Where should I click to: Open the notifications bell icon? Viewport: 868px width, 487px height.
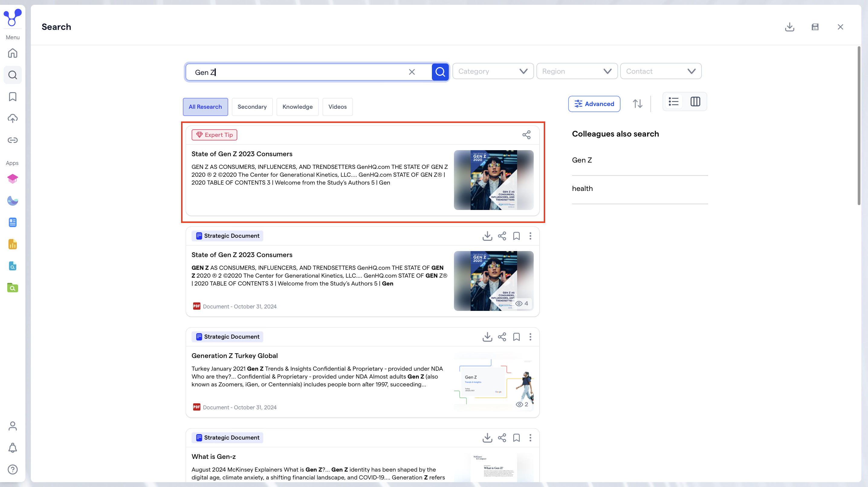pos(12,448)
